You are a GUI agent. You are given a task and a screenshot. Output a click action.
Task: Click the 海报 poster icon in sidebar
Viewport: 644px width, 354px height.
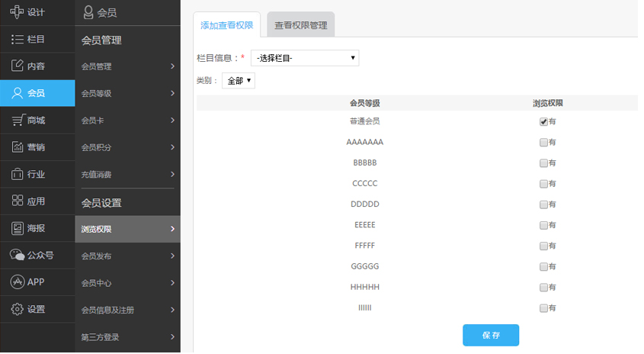tap(17, 228)
